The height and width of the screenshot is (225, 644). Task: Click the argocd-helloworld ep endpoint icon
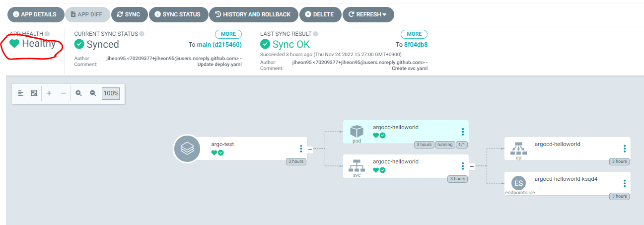point(518,148)
